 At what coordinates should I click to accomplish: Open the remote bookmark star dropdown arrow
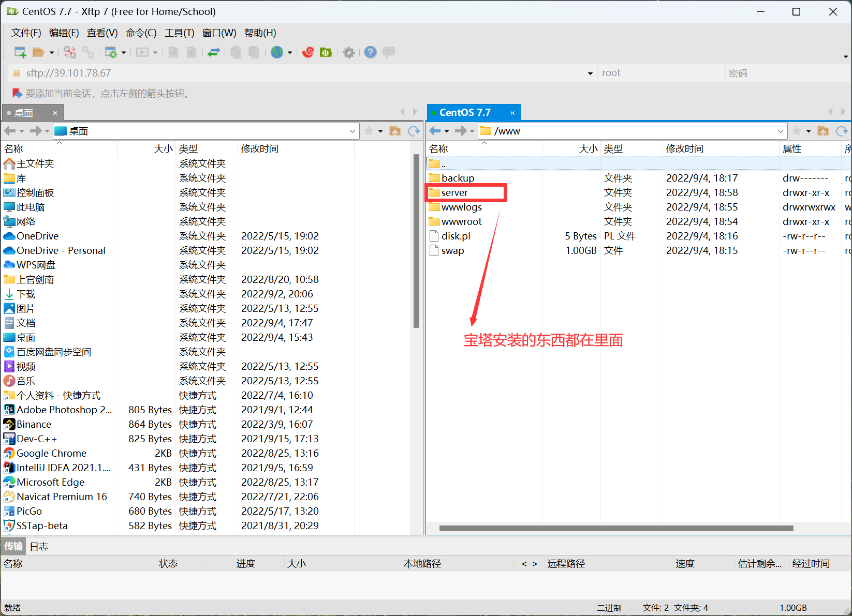(809, 131)
